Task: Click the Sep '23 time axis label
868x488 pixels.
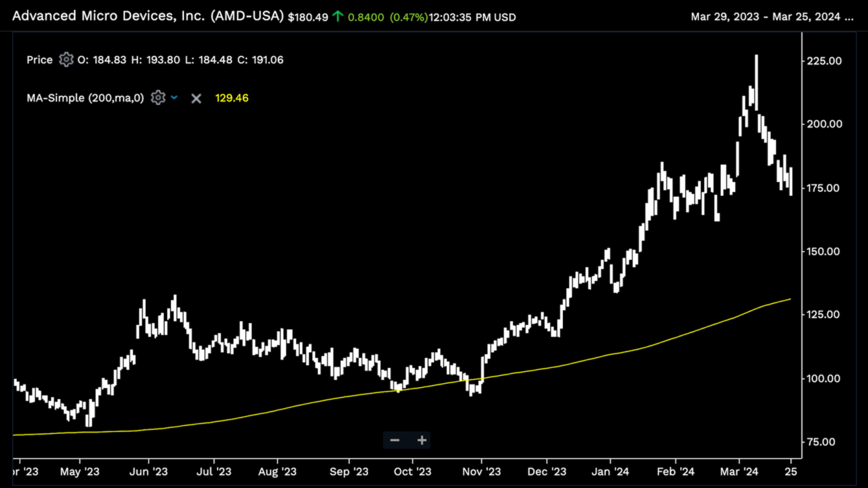Action: (349, 472)
